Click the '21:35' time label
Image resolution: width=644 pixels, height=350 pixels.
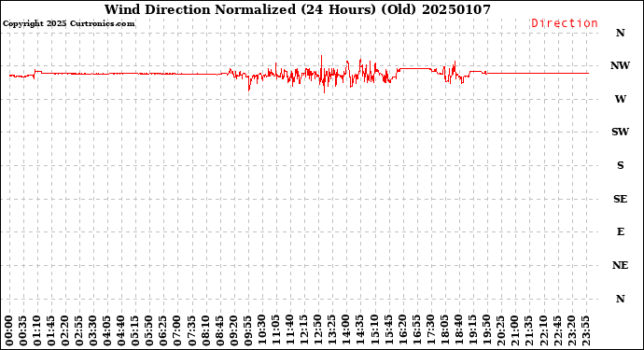click(529, 331)
